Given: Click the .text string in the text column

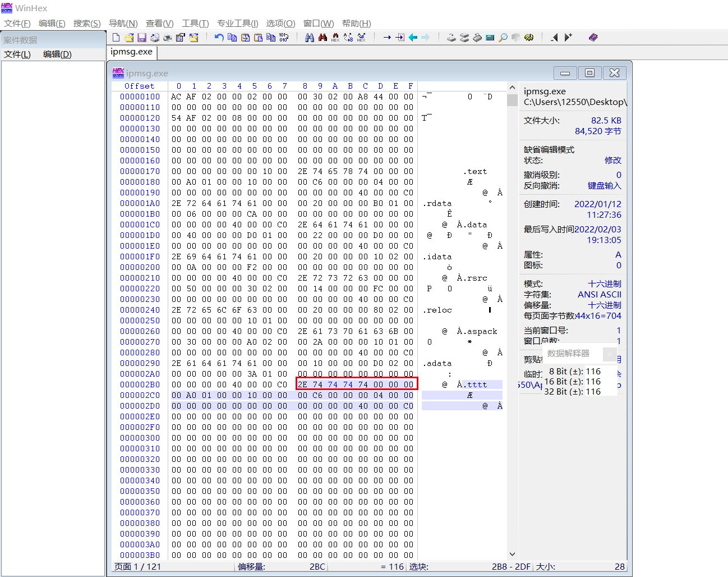Looking at the screenshot, I should [x=475, y=171].
